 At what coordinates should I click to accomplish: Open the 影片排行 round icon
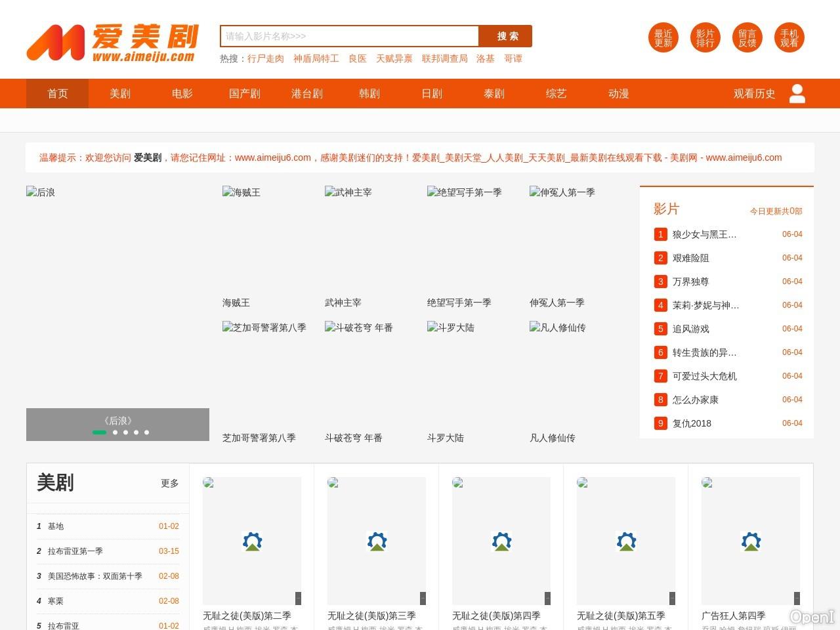(x=705, y=38)
